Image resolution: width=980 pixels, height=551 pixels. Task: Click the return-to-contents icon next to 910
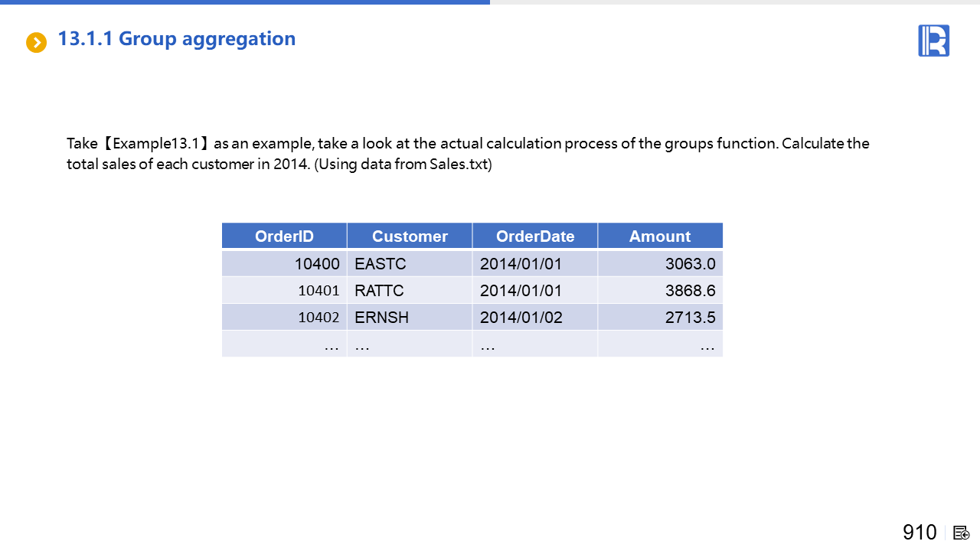(x=962, y=533)
